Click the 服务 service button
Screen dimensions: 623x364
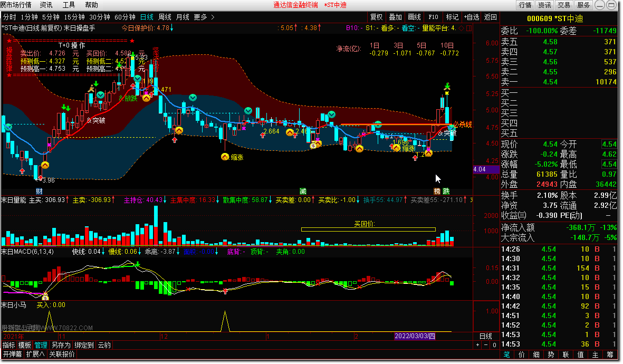[x=583, y=5]
